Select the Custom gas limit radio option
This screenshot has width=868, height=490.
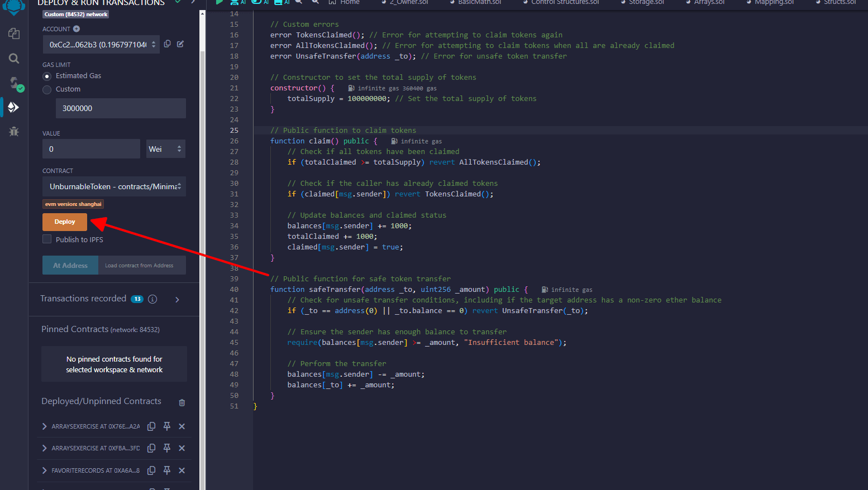[47, 89]
